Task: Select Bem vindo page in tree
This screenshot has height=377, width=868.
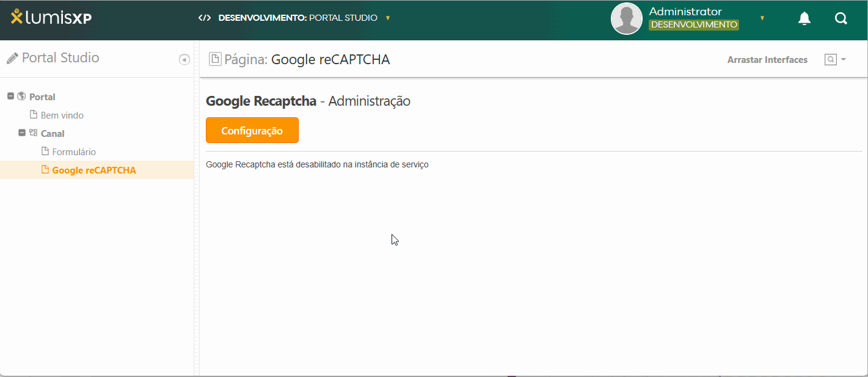Action: [62, 115]
